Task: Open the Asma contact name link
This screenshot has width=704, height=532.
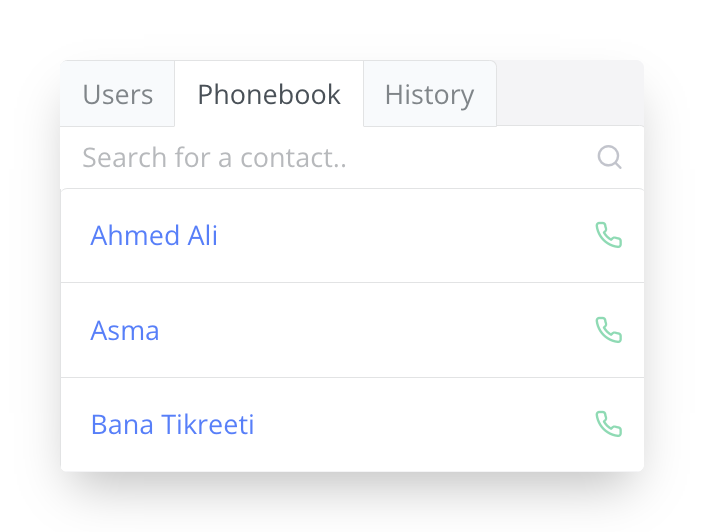Action: (x=125, y=330)
